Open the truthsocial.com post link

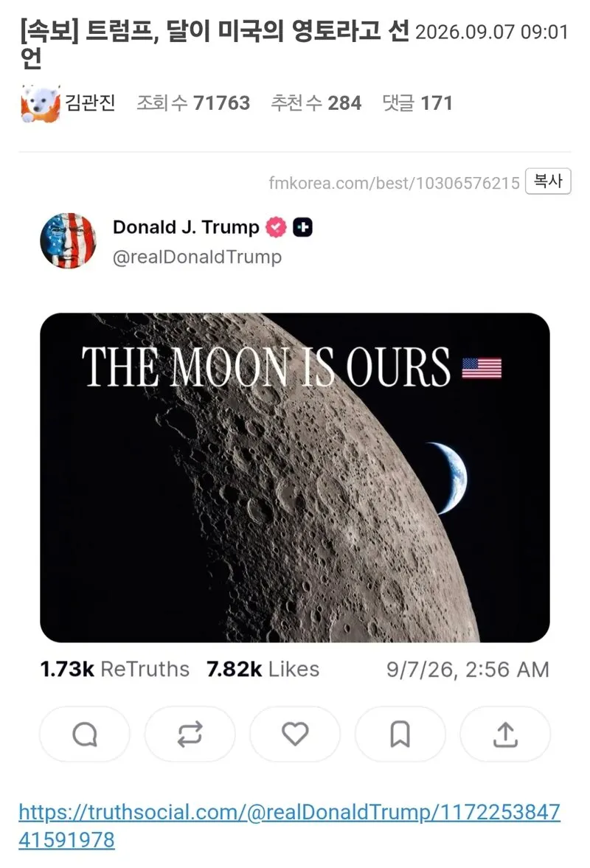[x=289, y=826]
